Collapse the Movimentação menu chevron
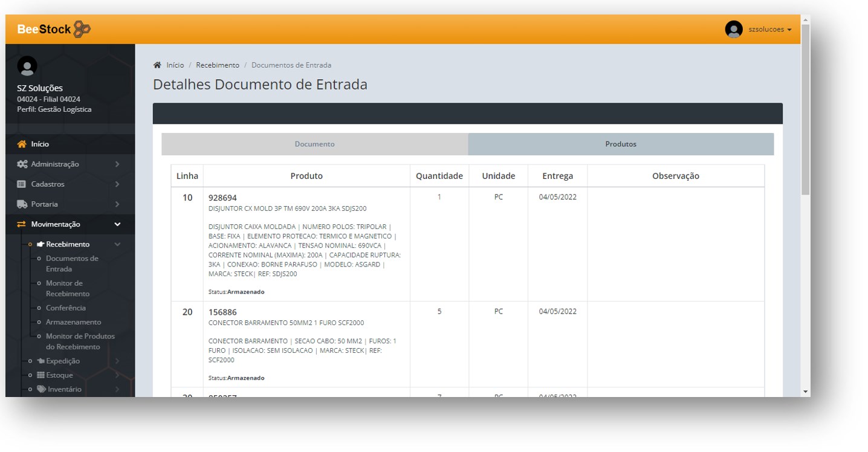The image size is (868, 452). coord(117,224)
